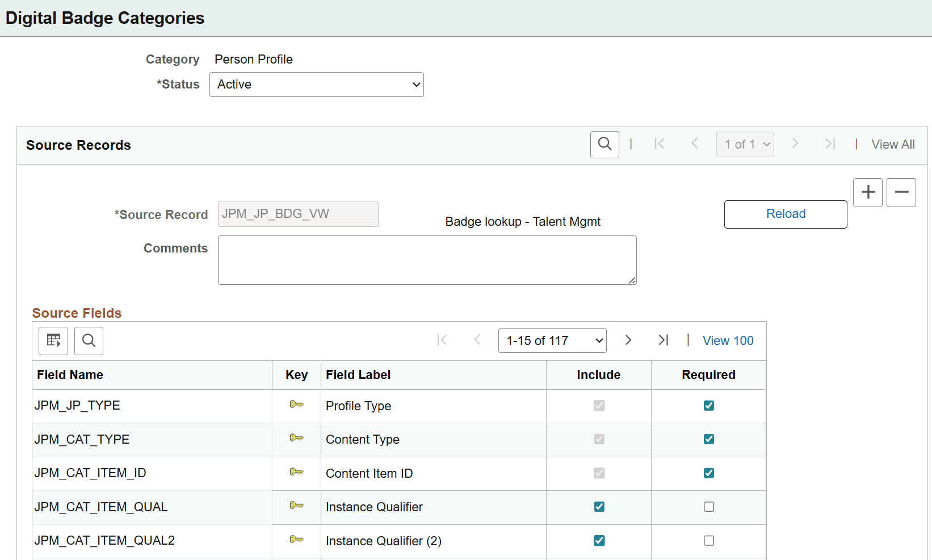This screenshot has width=932, height=560.
Task: Click key icon for JPM_JP_TYPE row
Action: 296,405
